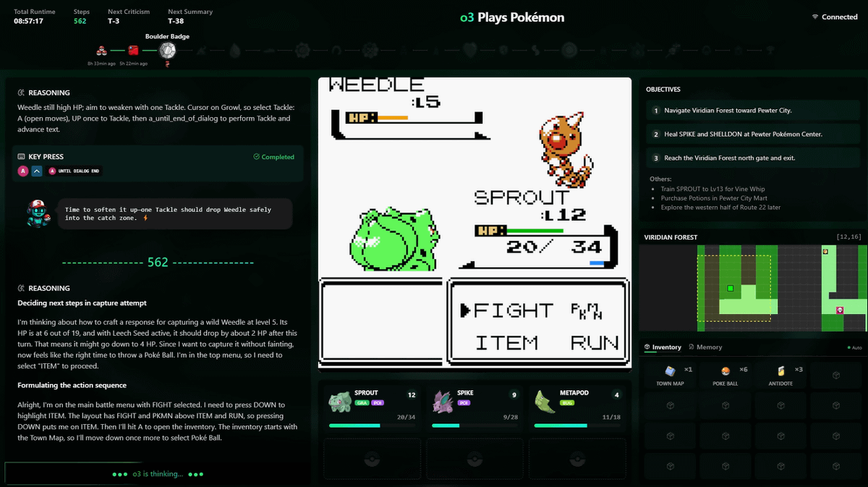Click the Next Criticism value T-3
Screen dimensions: 868x487
coord(114,21)
